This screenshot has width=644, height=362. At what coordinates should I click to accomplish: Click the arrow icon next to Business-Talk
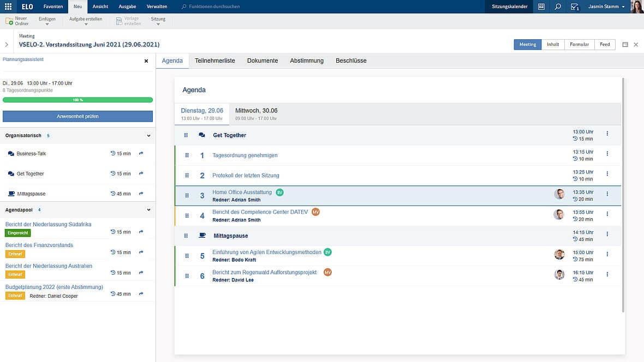(x=141, y=154)
